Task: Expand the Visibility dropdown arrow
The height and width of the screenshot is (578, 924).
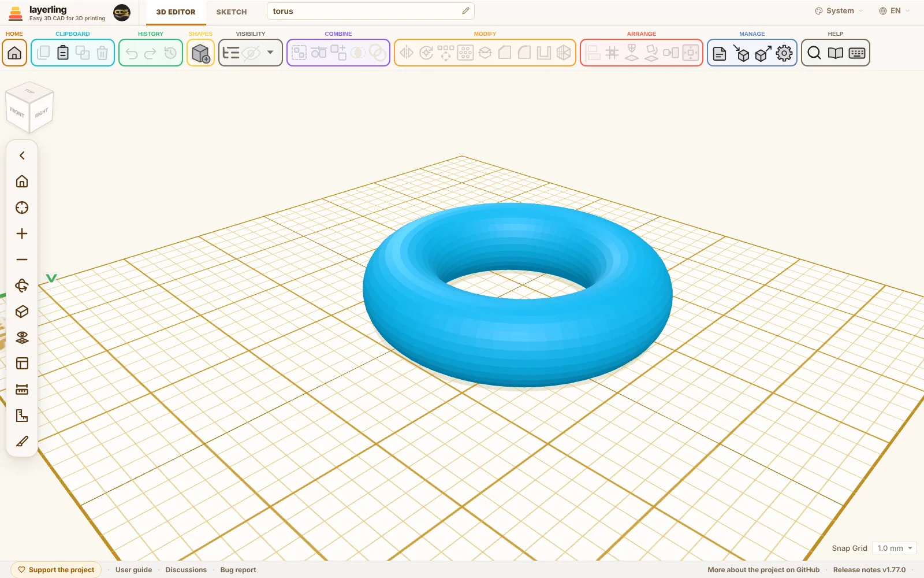Action: coord(270,53)
